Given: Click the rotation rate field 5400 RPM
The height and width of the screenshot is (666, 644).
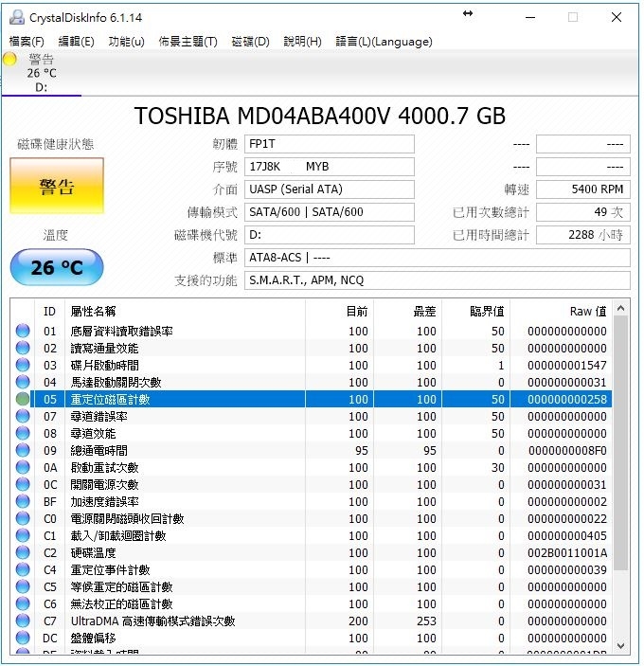Looking at the screenshot, I should pyautogui.click(x=583, y=189).
